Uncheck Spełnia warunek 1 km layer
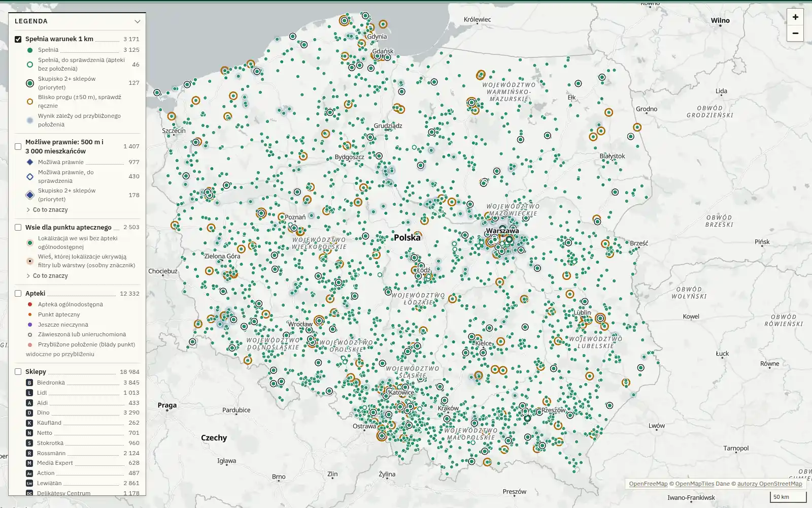This screenshot has width=812, height=508. click(18, 39)
